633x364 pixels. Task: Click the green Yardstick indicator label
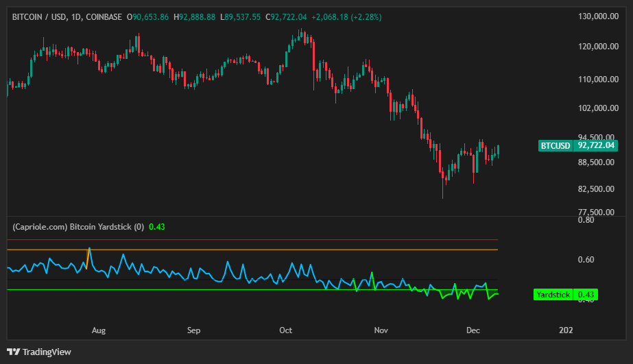tap(553, 295)
